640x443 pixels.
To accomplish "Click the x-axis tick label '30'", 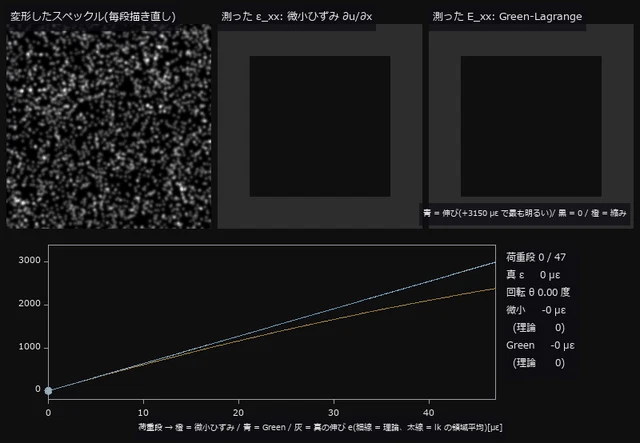I will [333, 413].
